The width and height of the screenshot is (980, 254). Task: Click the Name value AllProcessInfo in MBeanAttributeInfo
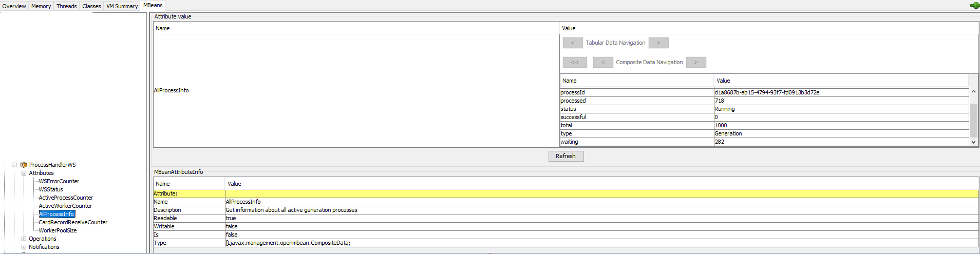(x=601, y=202)
